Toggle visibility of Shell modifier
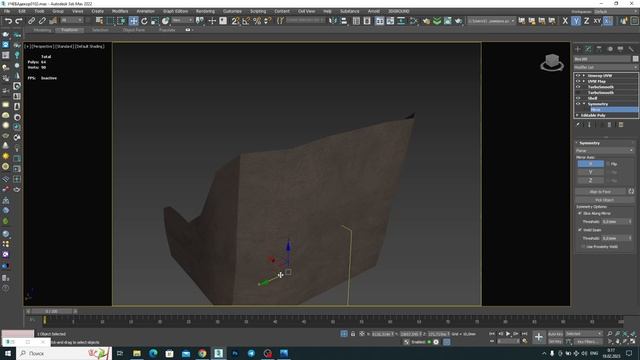This screenshot has width=640, height=360. click(578, 98)
